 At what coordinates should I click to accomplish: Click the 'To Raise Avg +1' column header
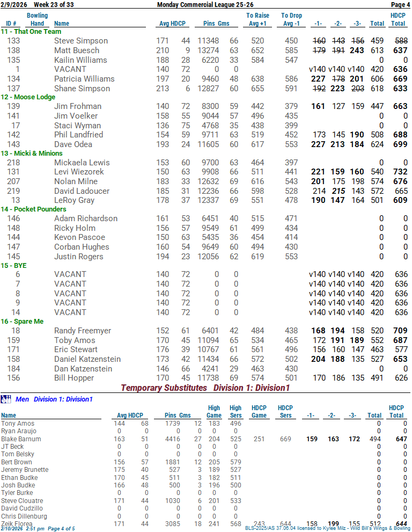click(257, 20)
